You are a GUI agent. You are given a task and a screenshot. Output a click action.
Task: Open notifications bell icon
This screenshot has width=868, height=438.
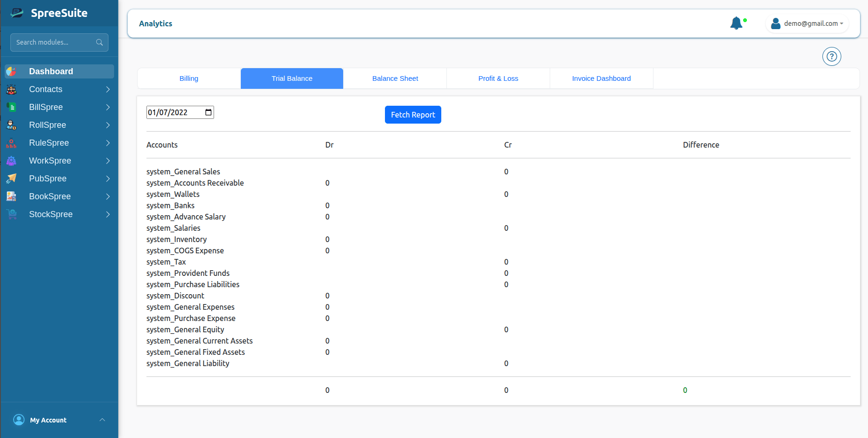737,23
